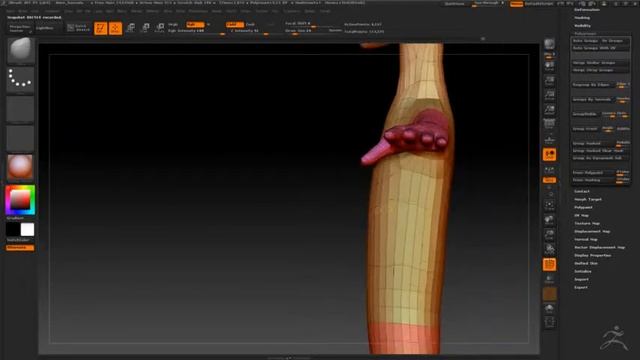Switch to Zsub mode
The height and width of the screenshot is (360, 640).
(x=250, y=24)
